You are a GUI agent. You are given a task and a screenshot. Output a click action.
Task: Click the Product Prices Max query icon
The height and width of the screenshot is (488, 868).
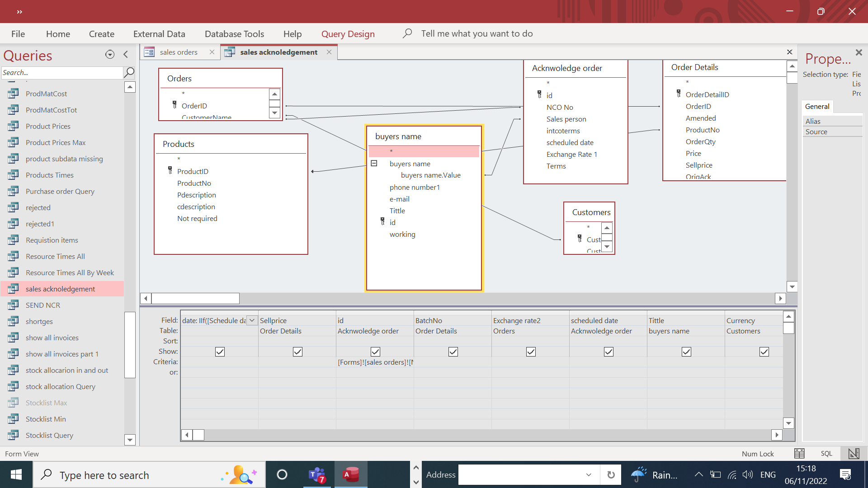coord(13,142)
